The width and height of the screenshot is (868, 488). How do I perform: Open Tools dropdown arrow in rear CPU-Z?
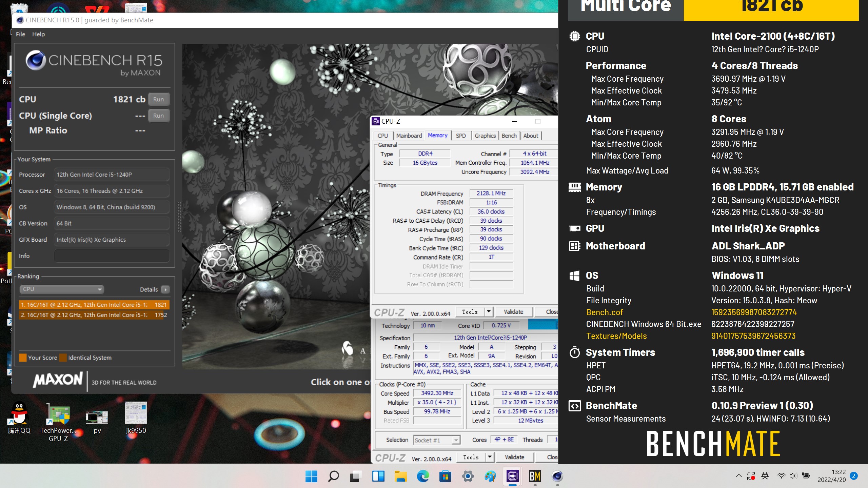tap(490, 457)
